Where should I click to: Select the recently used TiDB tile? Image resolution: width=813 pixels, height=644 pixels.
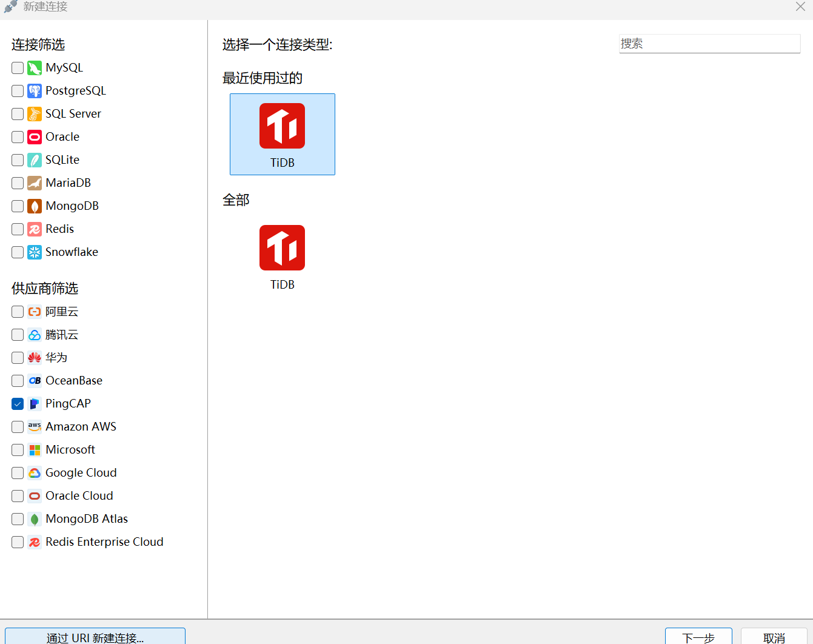tap(283, 135)
